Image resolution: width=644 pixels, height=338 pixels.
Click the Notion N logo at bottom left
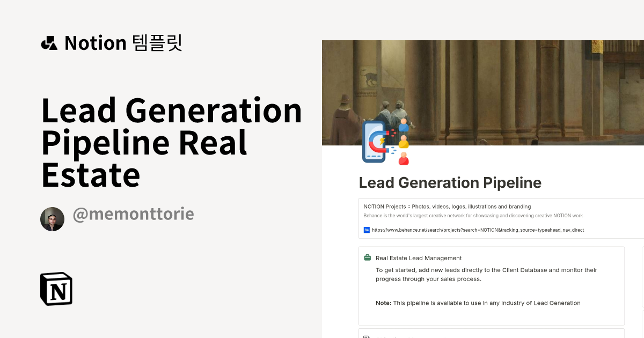56,289
